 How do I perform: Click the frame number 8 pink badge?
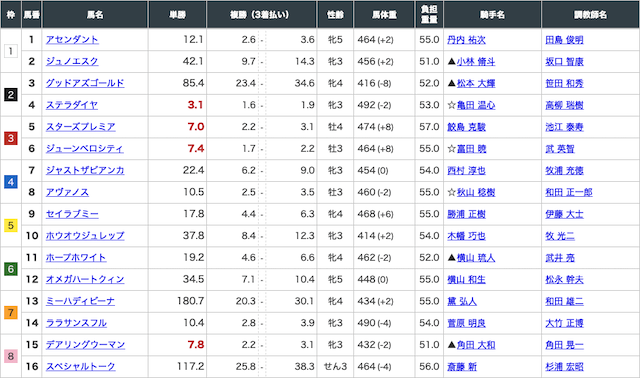tap(11, 356)
